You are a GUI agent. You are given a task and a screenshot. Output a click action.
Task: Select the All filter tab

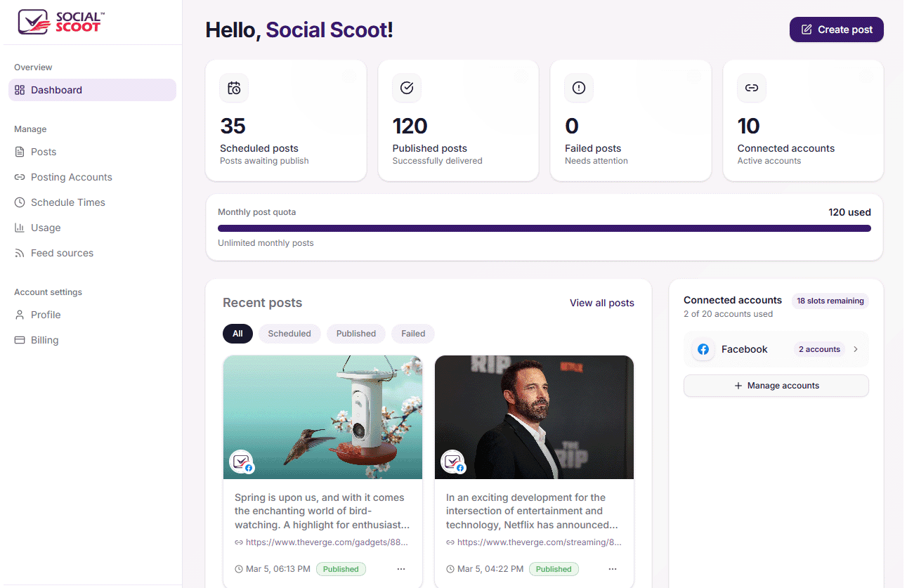(x=237, y=334)
